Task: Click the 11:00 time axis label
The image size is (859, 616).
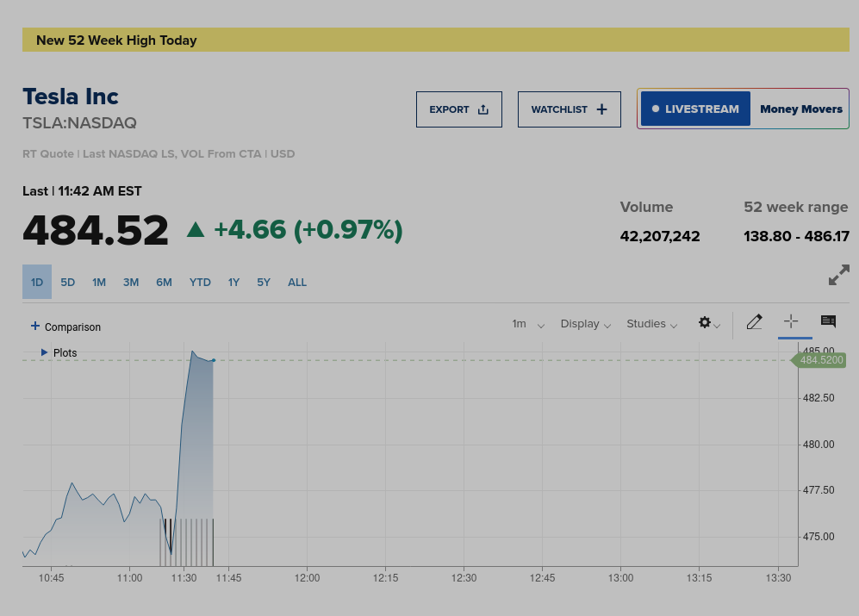Action: [129, 578]
